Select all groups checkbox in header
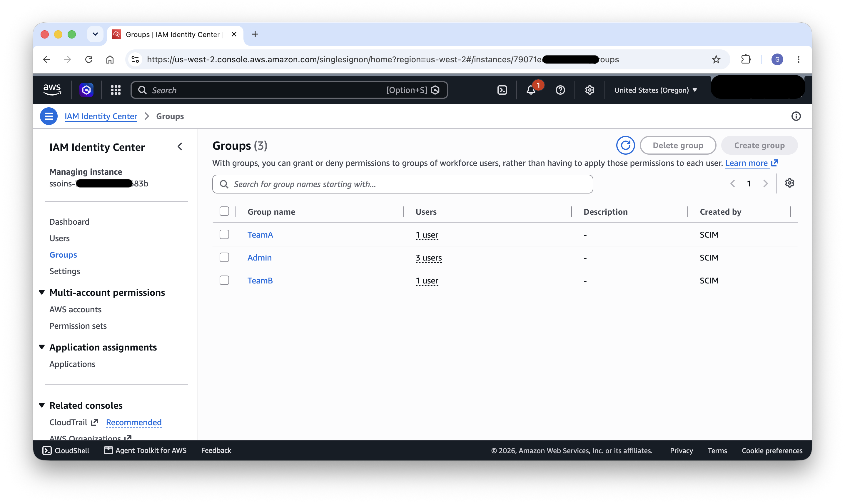 [224, 211]
